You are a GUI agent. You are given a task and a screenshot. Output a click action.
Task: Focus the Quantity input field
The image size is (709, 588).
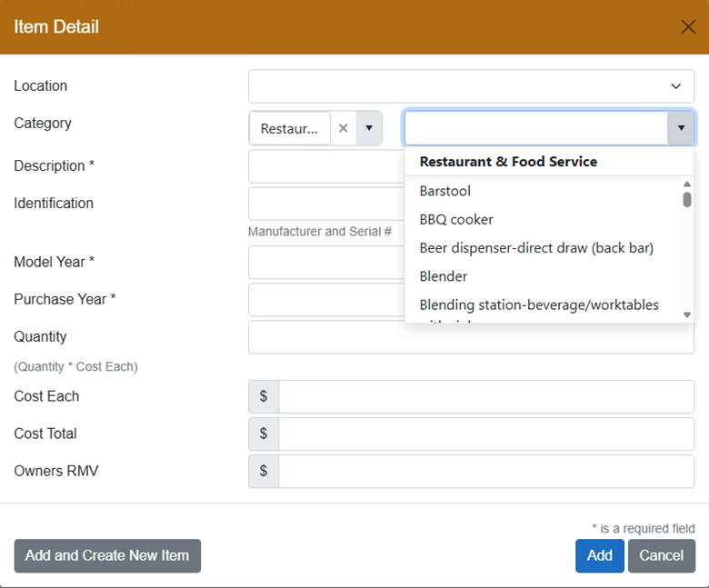(471, 337)
